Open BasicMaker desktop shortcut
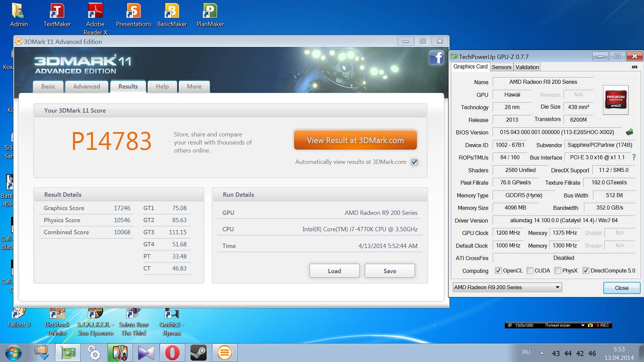 coord(172,15)
